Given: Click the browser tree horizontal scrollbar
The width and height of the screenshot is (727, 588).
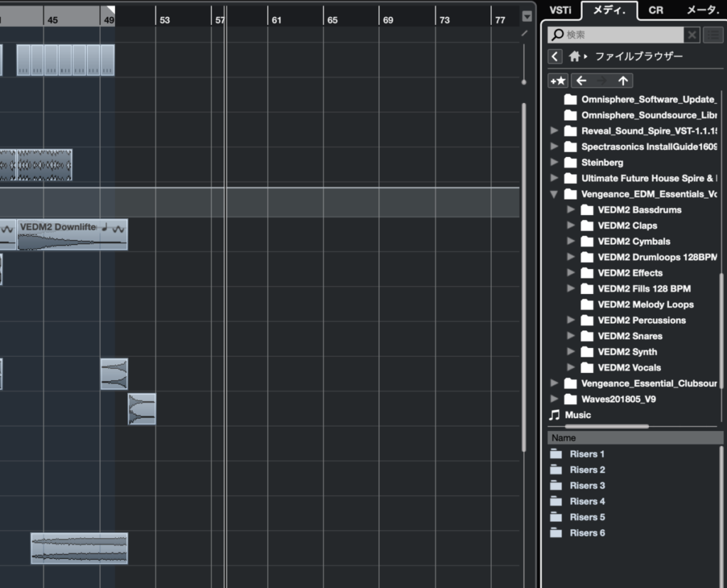Looking at the screenshot, I should [x=606, y=426].
